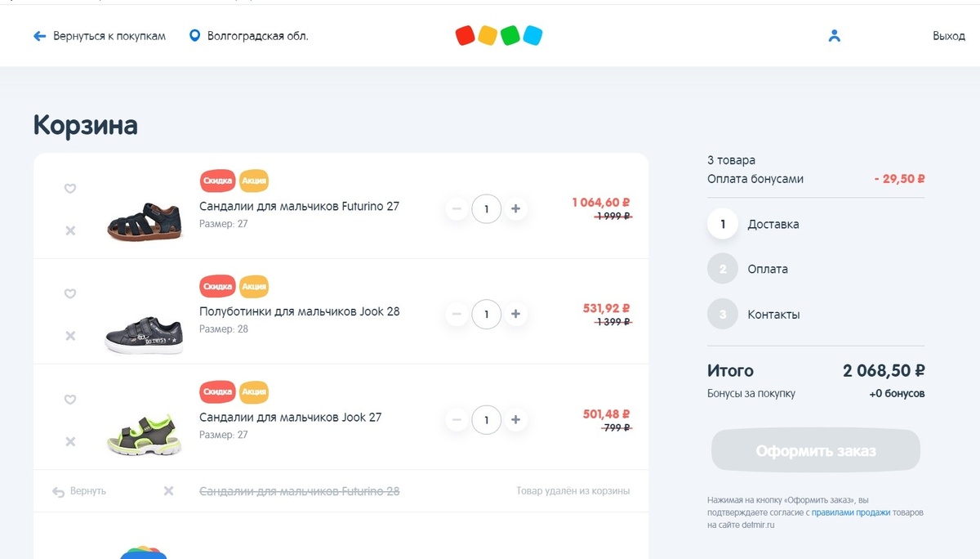The image size is (980, 559).
Task: Delete Jook 28 half-boots from cart
Action: (70, 336)
